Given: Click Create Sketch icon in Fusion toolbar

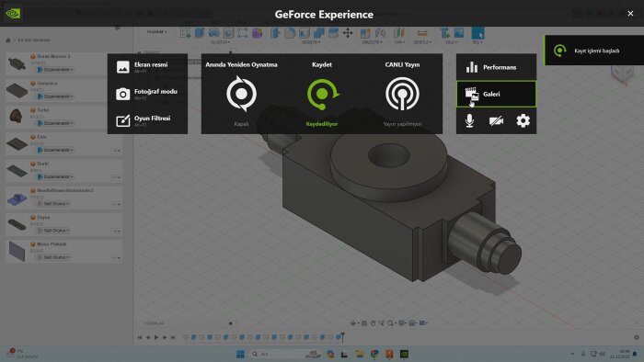Looking at the screenshot, I should click(185, 33).
